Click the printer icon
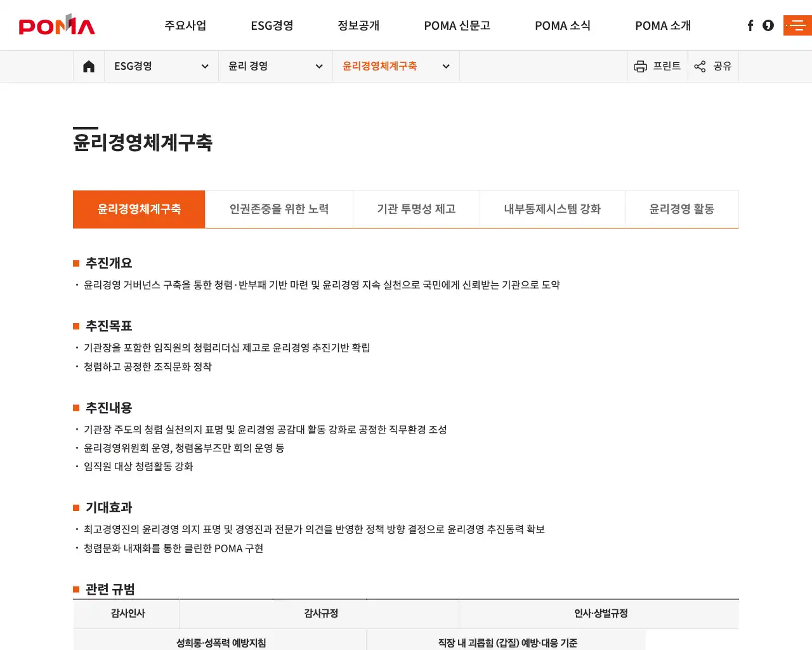812x650 pixels. point(641,66)
